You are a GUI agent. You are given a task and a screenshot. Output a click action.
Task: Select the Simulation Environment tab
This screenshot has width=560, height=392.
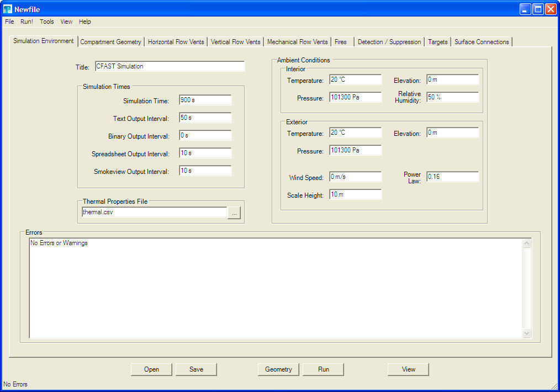coord(43,41)
